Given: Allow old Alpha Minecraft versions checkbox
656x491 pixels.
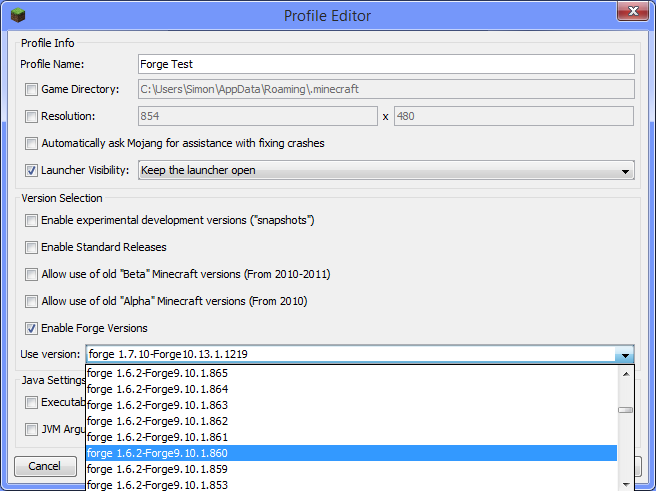Looking at the screenshot, I should click(31, 301).
